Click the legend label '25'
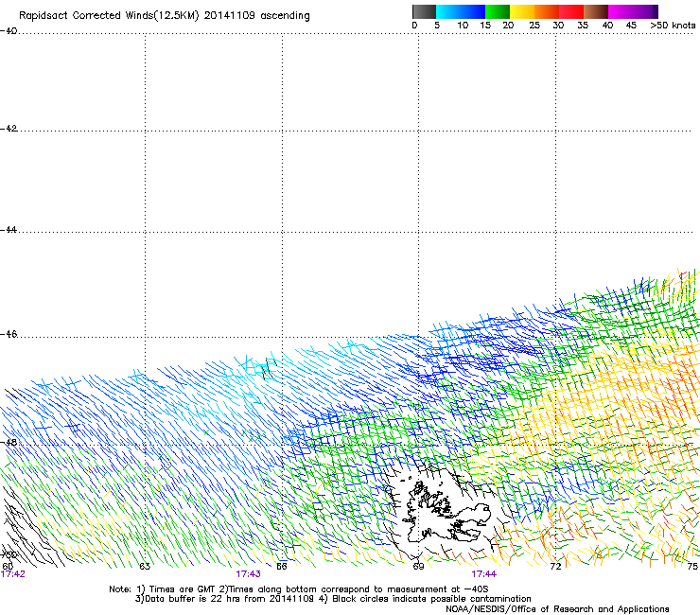The image size is (700, 615). tap(534, 26)
